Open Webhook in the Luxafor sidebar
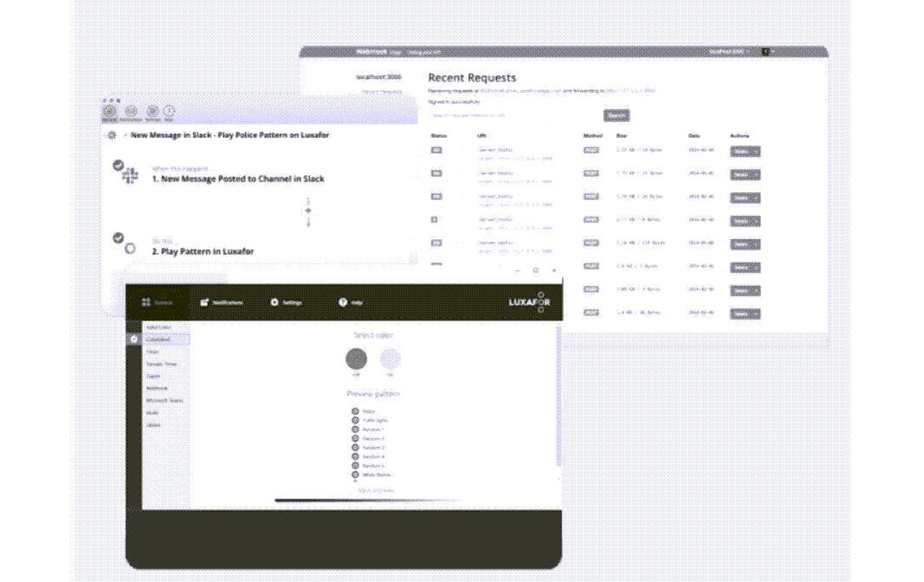 [157, 388]
